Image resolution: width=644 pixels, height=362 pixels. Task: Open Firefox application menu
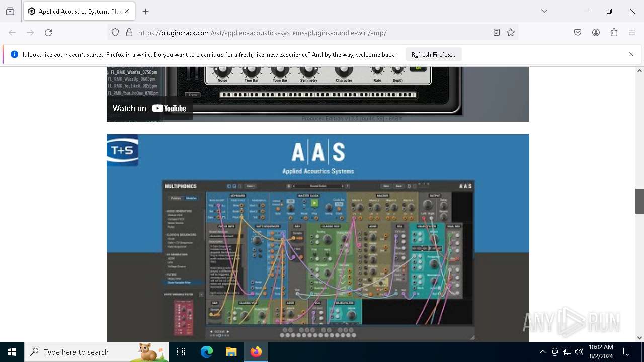point(632,33)
